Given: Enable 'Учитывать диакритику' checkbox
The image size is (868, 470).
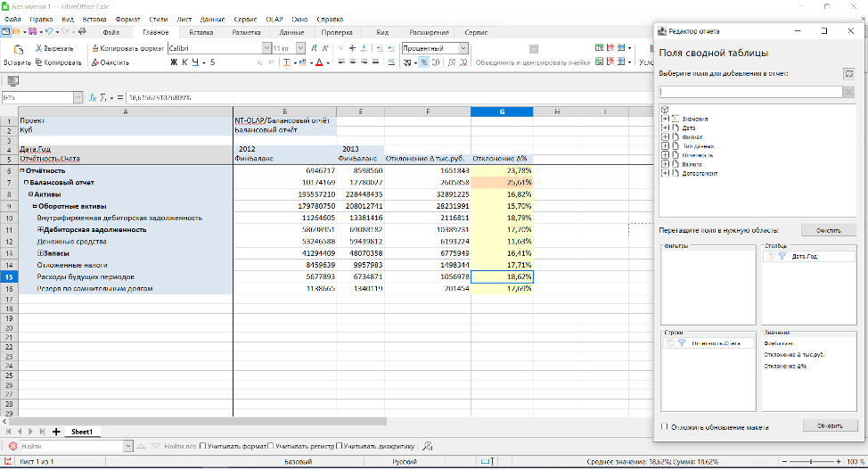Looking at the screenshot, I should coord(340,446).
